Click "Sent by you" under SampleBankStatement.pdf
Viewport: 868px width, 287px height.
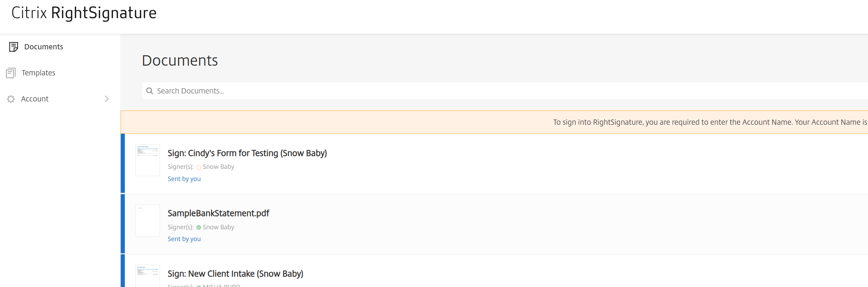tap(184, 239)
